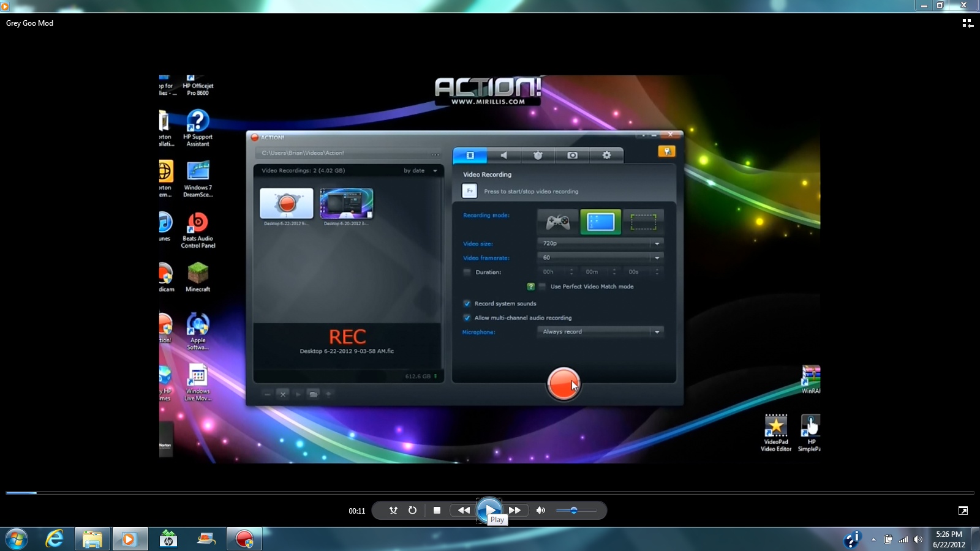Stop the video playback
The width and height of the screenshot is (980, 551).
[x=437, y=510]
